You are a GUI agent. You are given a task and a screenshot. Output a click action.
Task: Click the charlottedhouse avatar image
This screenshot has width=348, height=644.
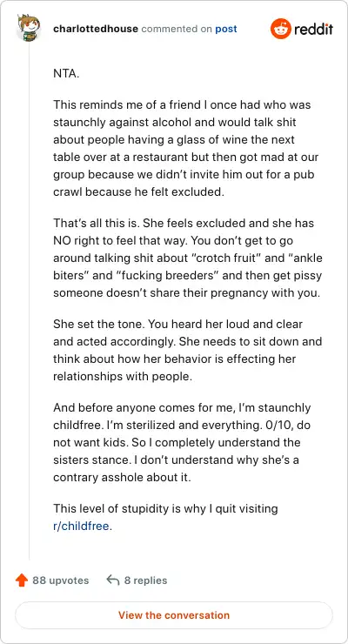[x=29, y=28]
